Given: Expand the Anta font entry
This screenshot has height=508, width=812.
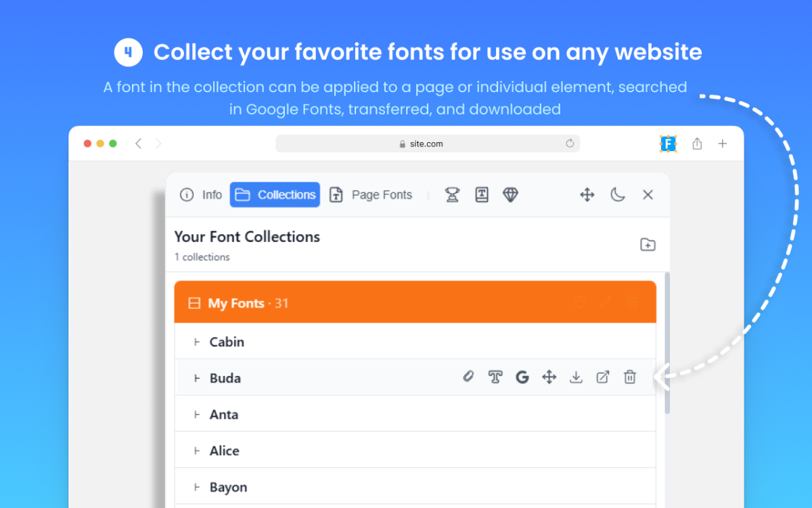Looking at the screenshot, I should [197, 415].
